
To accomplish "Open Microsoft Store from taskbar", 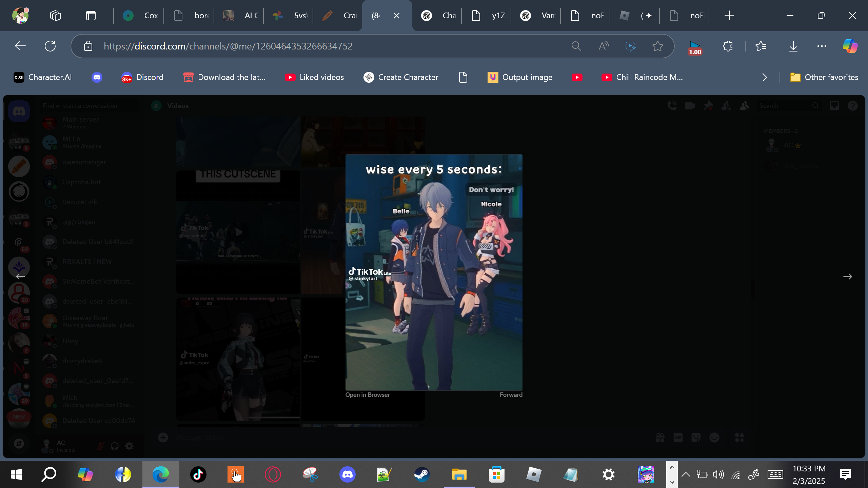I will coord(496,474).
